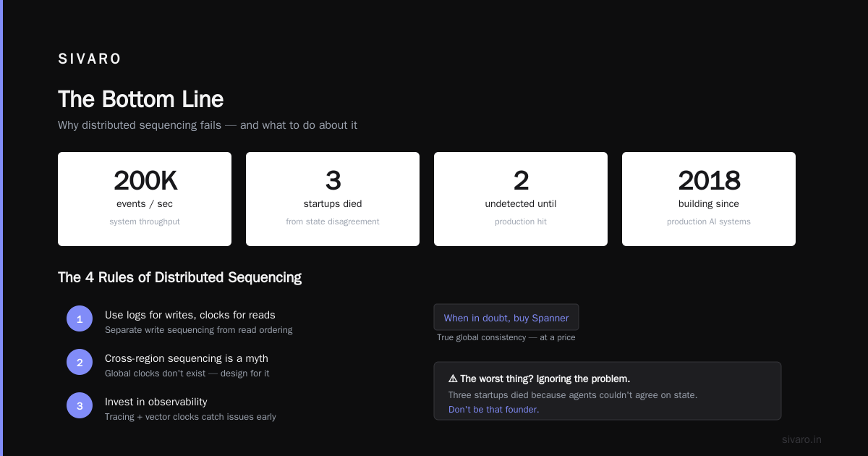Click the SIVARO logo text
The width and height of the screenshot is (868, 456).
click(90, 59)
